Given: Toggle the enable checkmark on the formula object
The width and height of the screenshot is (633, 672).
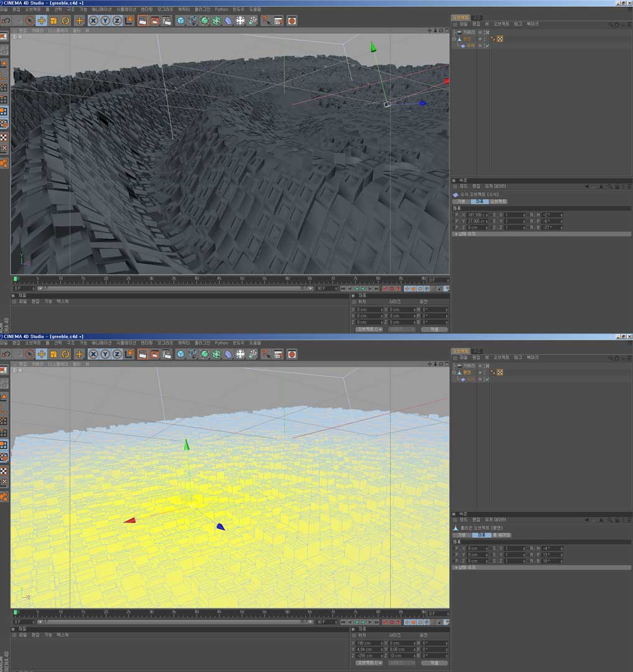Looking at the screenshot, I should tap(487, 45).
